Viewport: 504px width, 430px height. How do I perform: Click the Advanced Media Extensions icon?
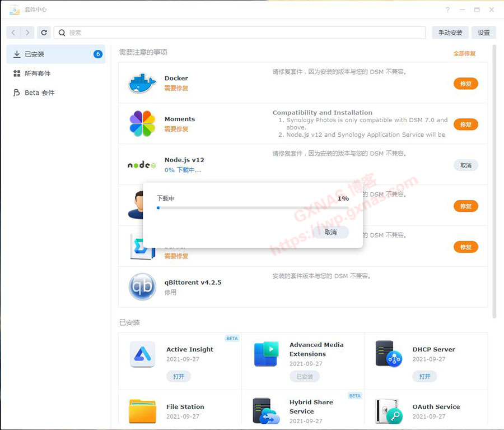coord(265,354)
